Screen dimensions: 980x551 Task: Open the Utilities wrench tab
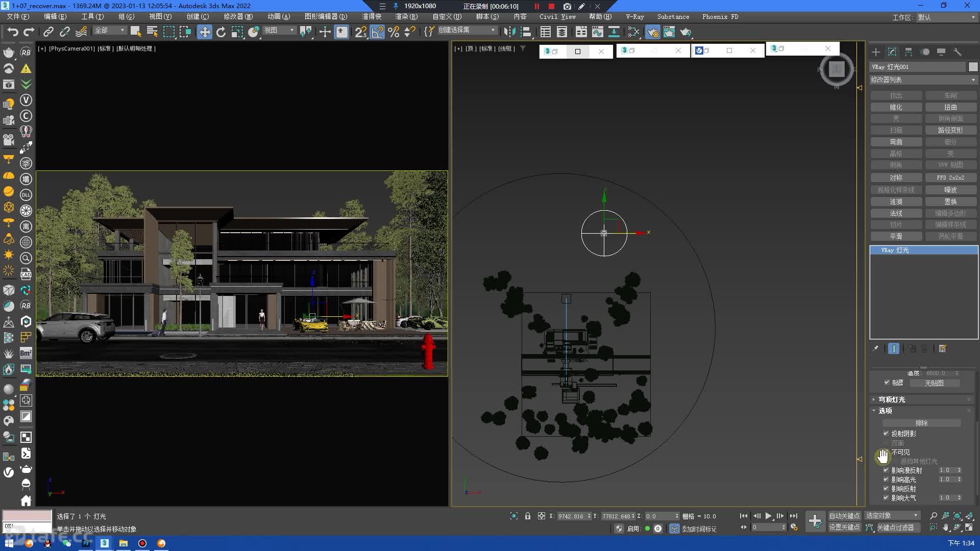click(x=958, y=52)
